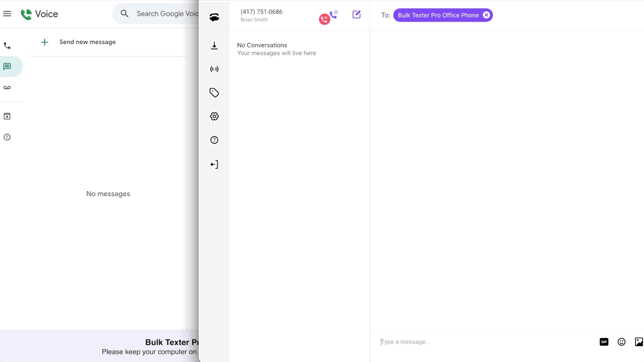644x362 pixels.
Task: Click the help icon in Bulk Texter Pro
Action: (214, 140)
